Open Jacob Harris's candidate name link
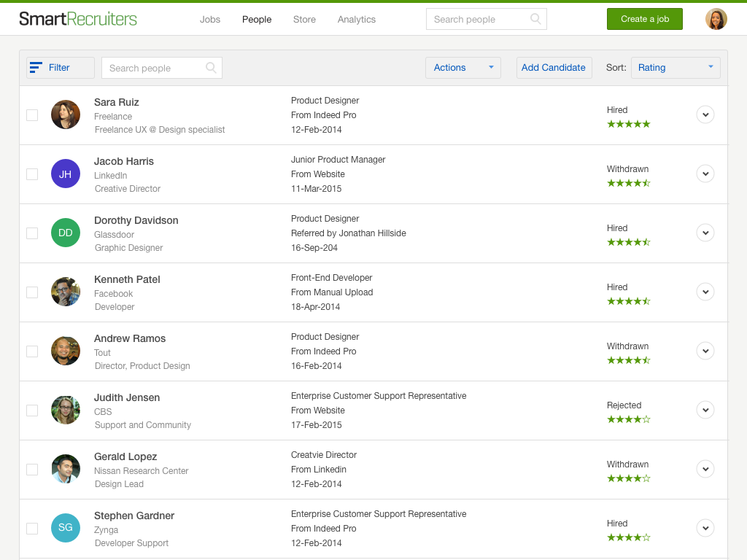747x560 pixels. click(x=124, y=161)
